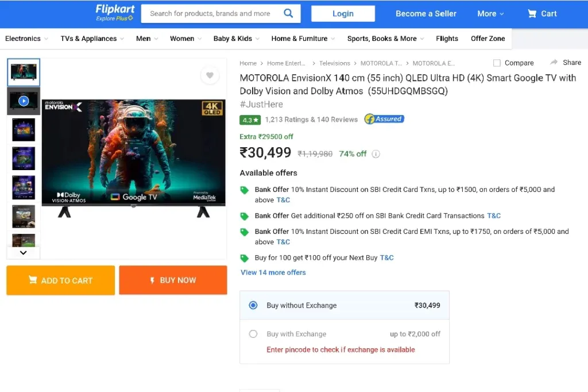
Task: Play the product video thumbnail
Action: 24,101
